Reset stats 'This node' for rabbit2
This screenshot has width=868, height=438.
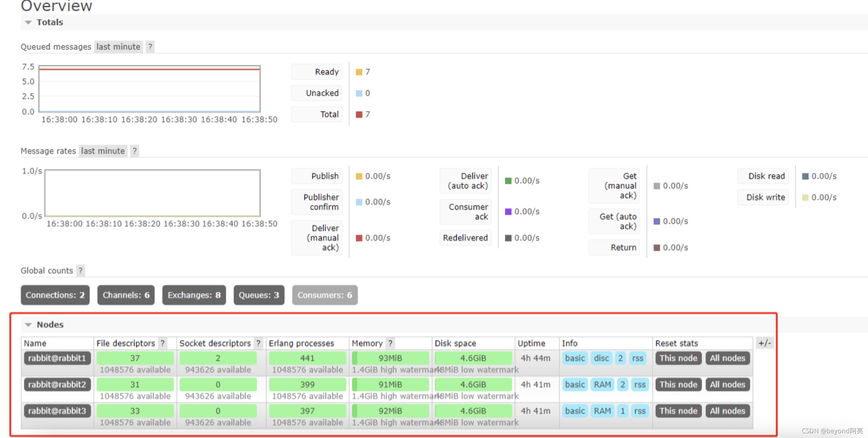pyautogui.click(x=678, y=385)
